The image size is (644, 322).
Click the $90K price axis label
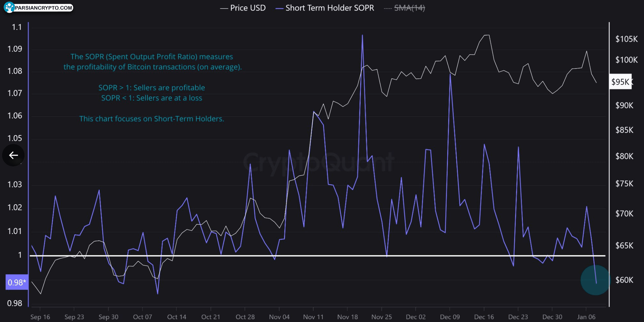[624, 105]
